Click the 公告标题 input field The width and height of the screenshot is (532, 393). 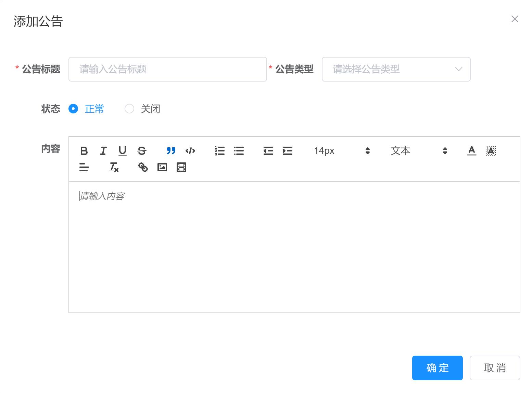click(168, 69)
